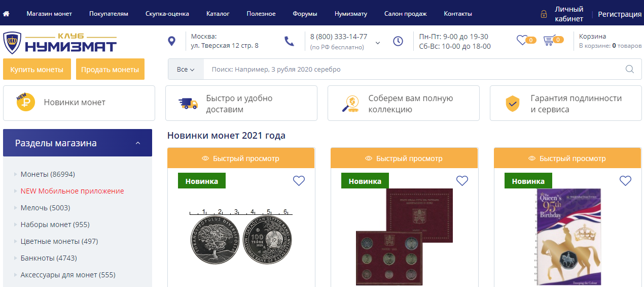Click phone number 8 (800) 333-14-77
644x287 pixels.
339,37
